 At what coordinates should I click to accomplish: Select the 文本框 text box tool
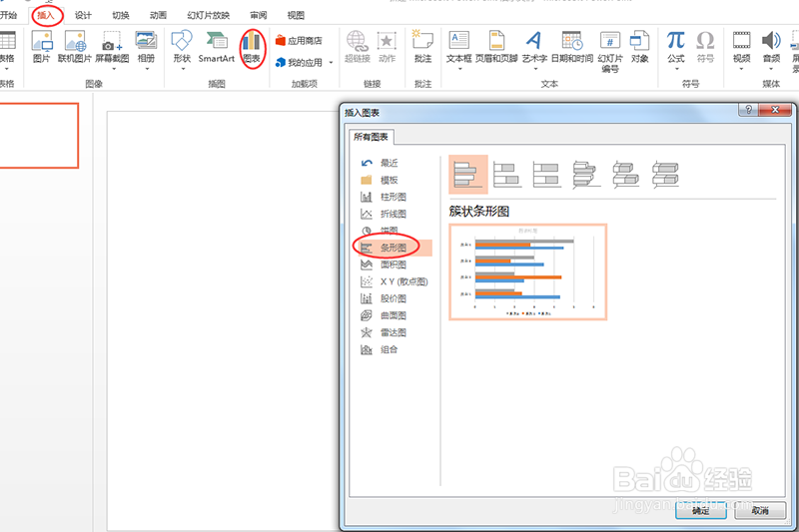(459, 47)
